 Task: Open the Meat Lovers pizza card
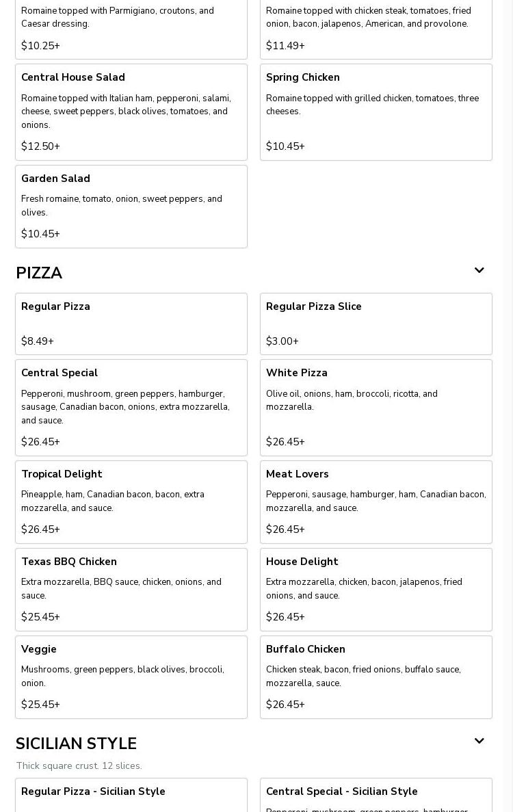pyautogui.click(x=376, y=501)
